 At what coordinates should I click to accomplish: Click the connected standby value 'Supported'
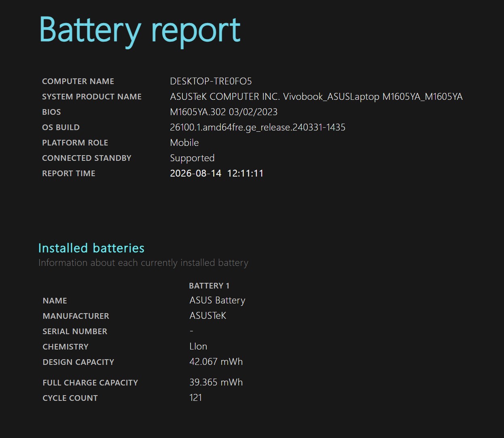(192, 158)
